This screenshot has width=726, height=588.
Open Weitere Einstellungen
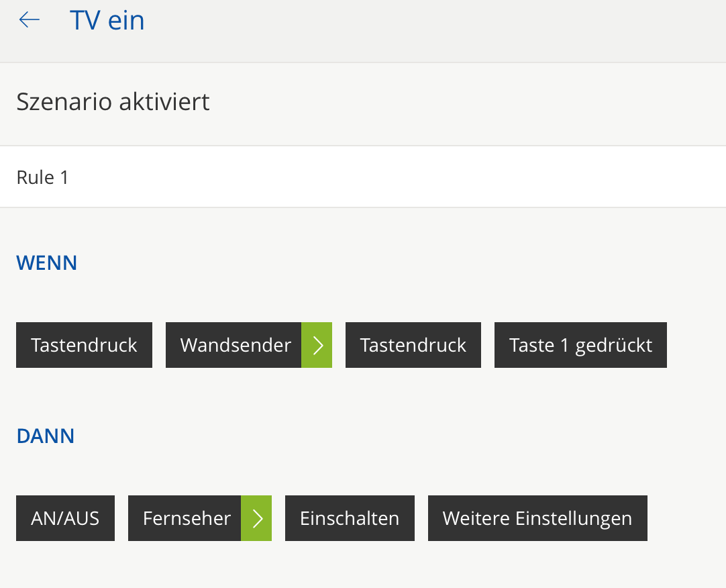pos(537,518)
